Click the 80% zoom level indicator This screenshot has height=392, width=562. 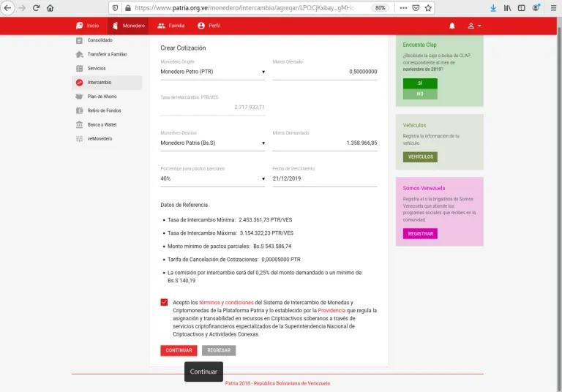click(x=381, y=8)
